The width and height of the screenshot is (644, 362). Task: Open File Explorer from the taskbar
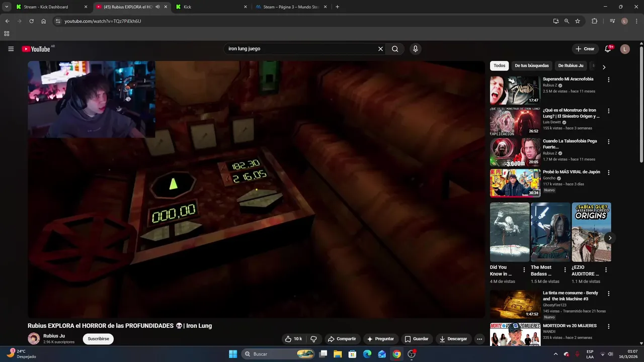(338, 354)
